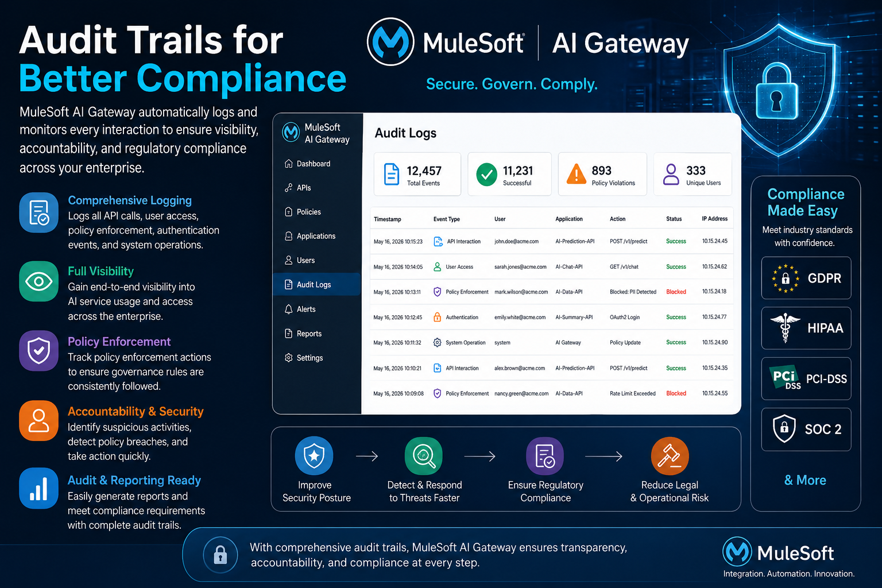This screenshot has height=588, width=882.
Task: Click the green checkmark on the Successful card
Action: pos(487,174)
